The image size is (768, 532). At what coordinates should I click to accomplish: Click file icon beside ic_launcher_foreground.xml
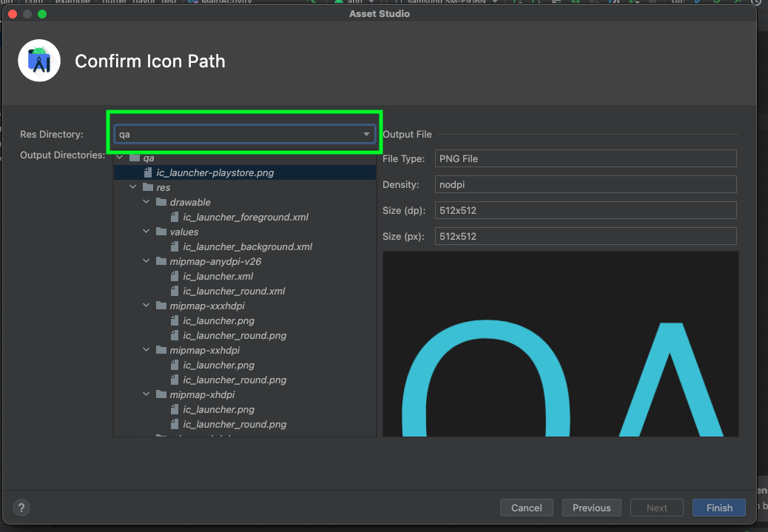tap(175, 217)
